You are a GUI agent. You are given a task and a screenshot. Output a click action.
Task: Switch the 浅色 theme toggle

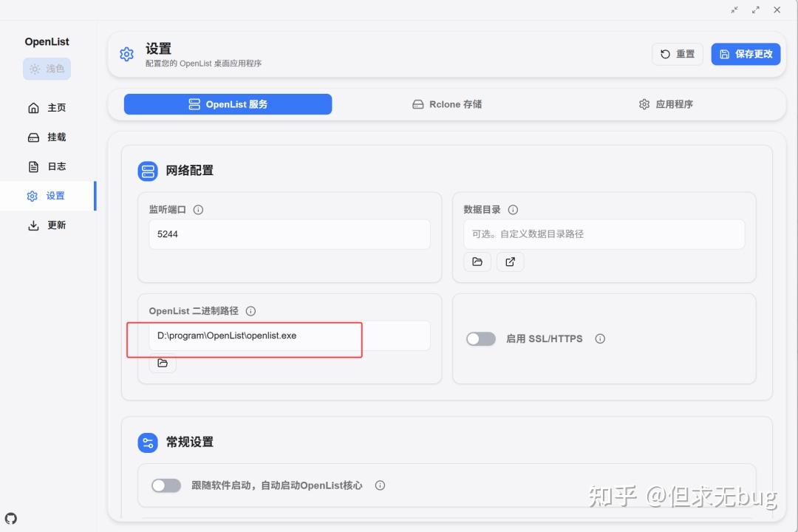coord(47,69)
